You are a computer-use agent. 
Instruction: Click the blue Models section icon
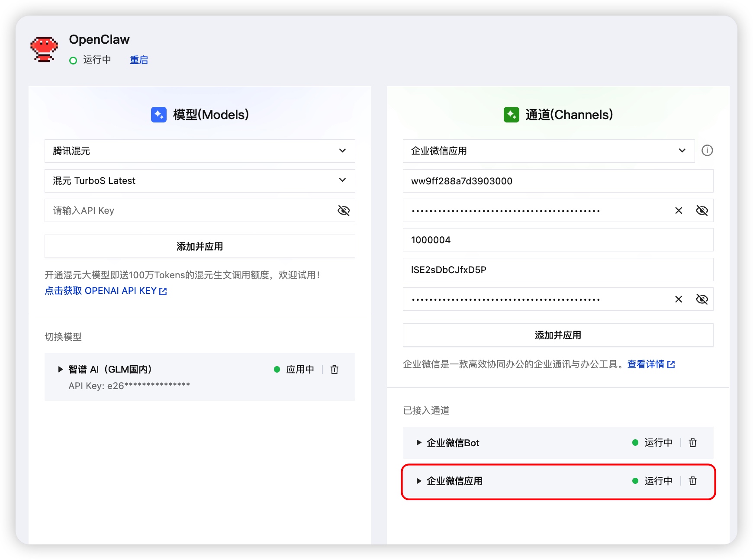tap(159, 115)
